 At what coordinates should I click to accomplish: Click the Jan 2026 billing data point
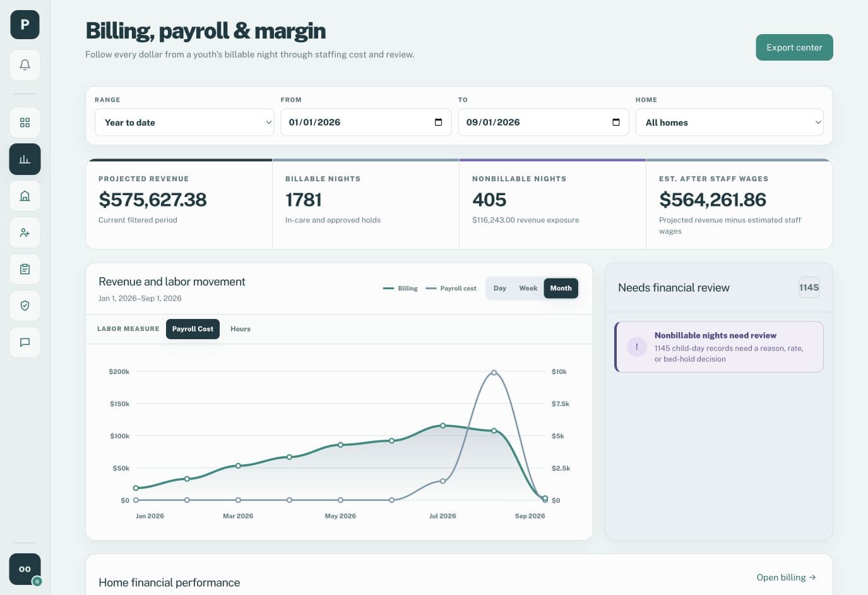(x=136, y=488)
